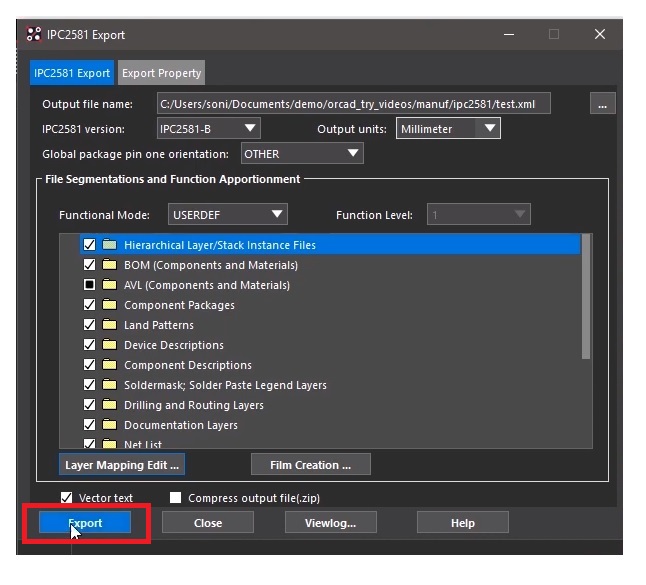646x585 pixels.
Task: Open Viewlog... button
Action: point(330,523)
